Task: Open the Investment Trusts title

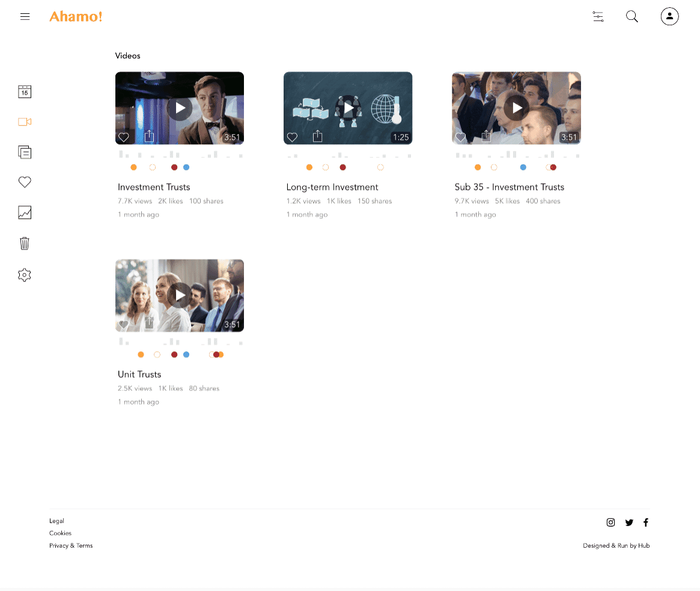Action: pos(154,187)
